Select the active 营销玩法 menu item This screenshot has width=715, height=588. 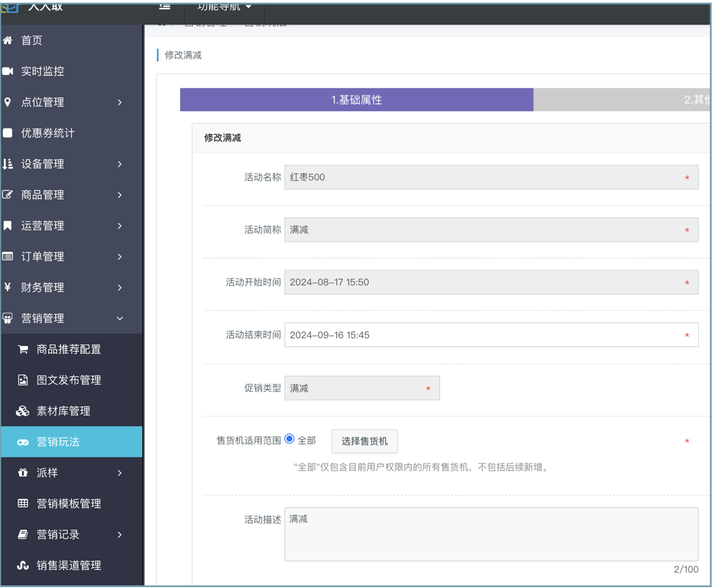[71, 442]
